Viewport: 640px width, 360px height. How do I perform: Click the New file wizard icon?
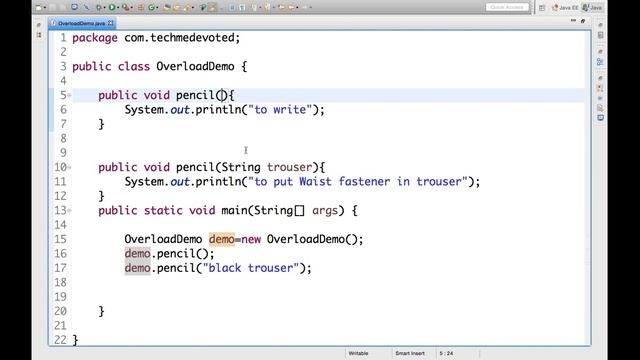(38, 7)
